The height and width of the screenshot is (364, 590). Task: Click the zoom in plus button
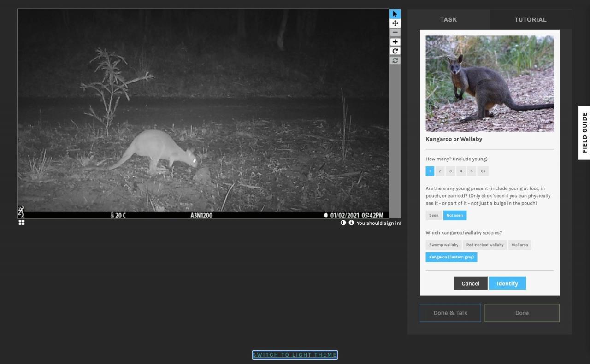click(x=395, y=42)
